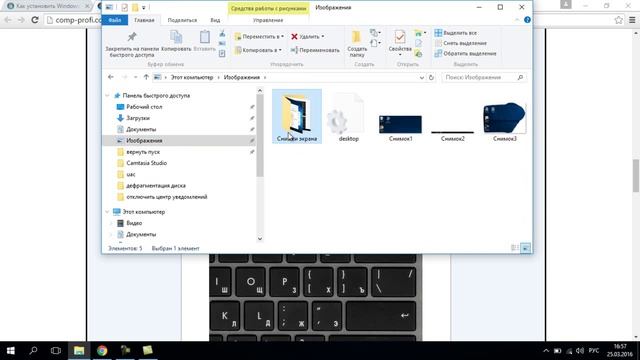Click Этот компьютер in the address bar path

pyautogui.click(x=192, y=77)
